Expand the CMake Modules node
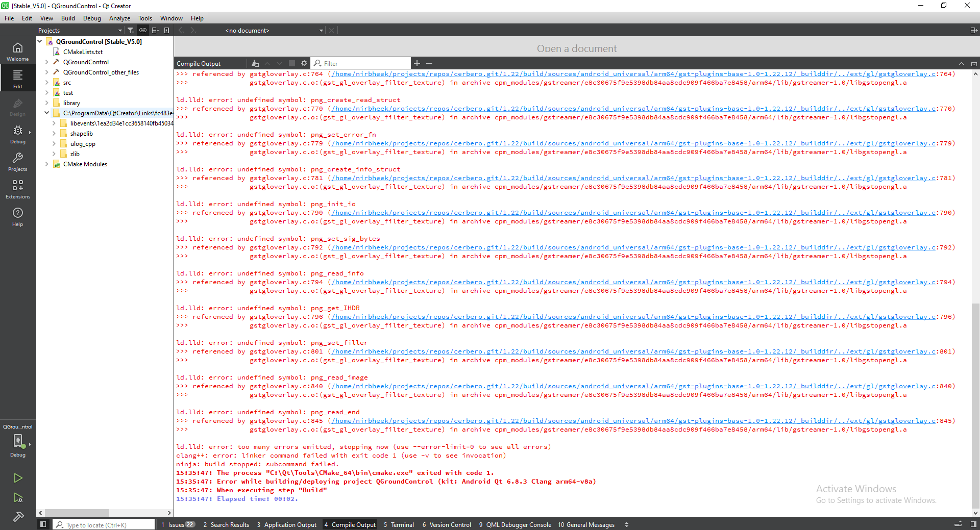This screenshot has height=530, width=980. pyautogui.click(x=46, y=164)
